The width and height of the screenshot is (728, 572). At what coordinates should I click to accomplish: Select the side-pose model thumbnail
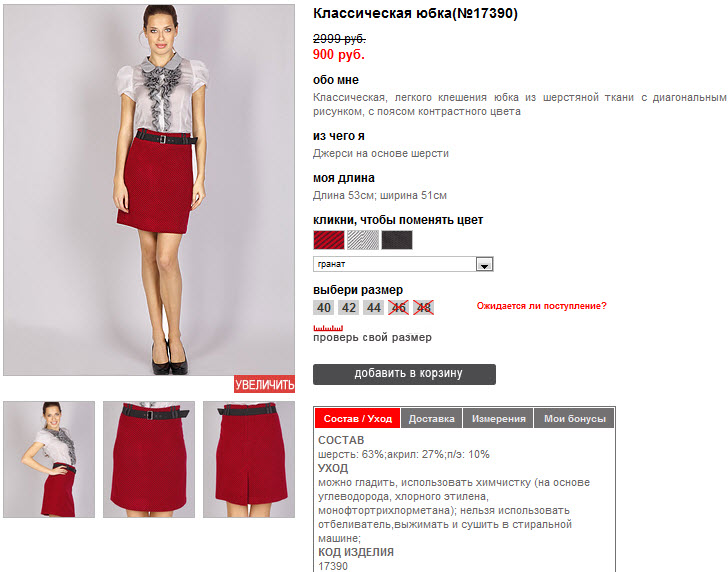pos(49,460)
